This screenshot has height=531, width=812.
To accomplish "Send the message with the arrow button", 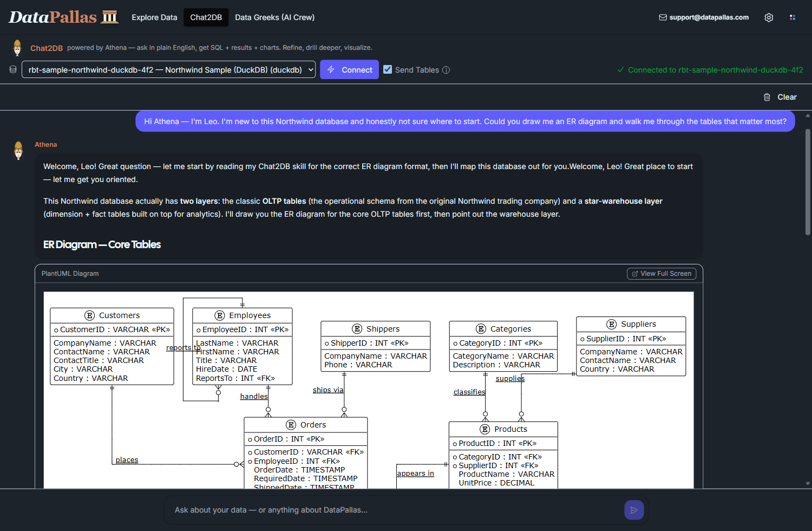I will [634, 510].
